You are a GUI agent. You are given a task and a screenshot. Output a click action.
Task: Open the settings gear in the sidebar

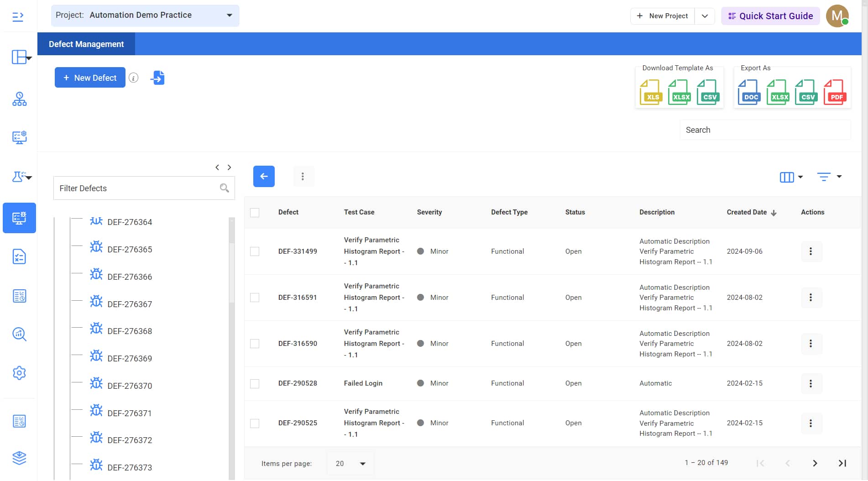coord(19,373)
